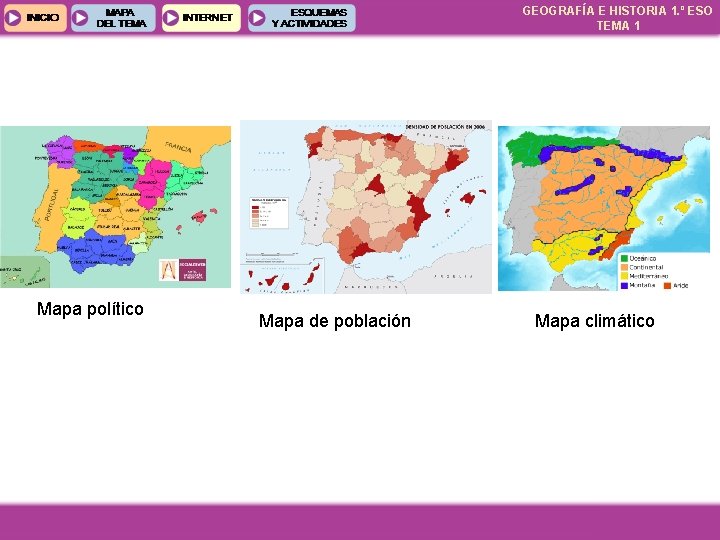
Task: Click the 'Mapa político' caption
Action: coord(90,309)
